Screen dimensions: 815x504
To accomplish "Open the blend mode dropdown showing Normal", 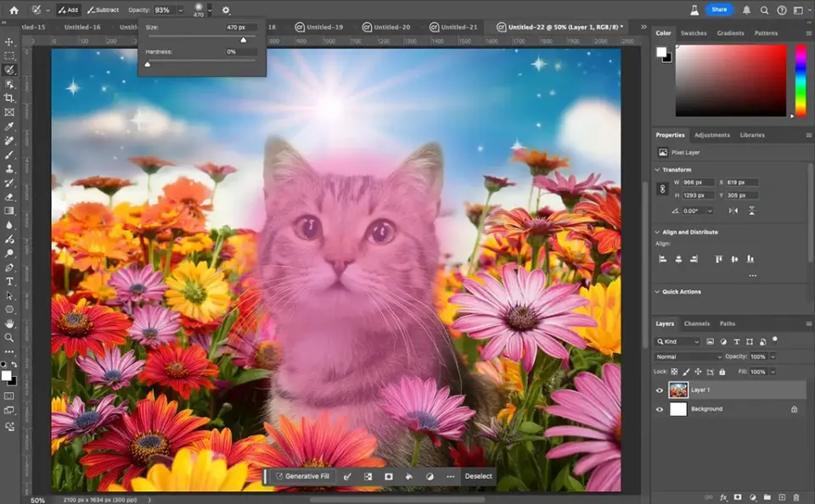I will pyautogui.click(x=686, y=356).
